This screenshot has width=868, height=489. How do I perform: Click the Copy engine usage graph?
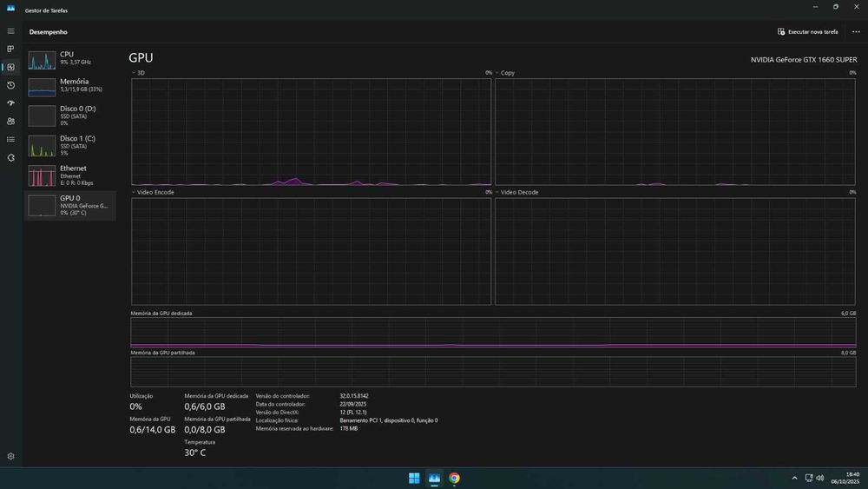674,132
